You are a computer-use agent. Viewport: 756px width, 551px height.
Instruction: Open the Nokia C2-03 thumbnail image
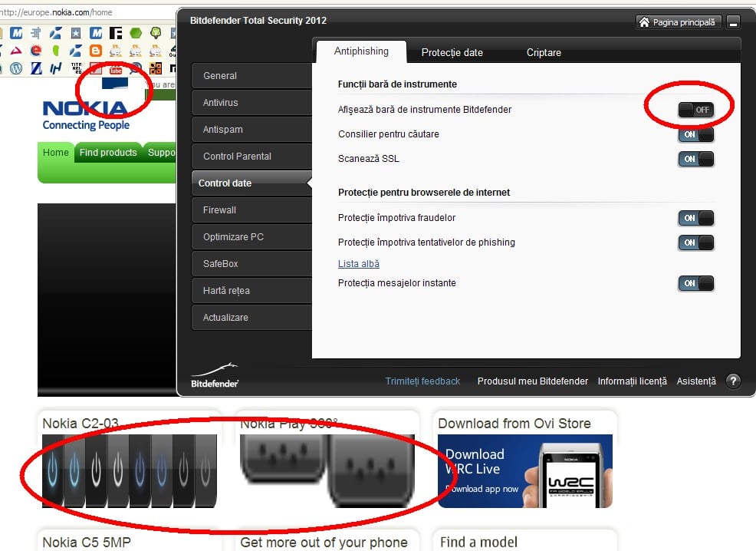(130, 470)
